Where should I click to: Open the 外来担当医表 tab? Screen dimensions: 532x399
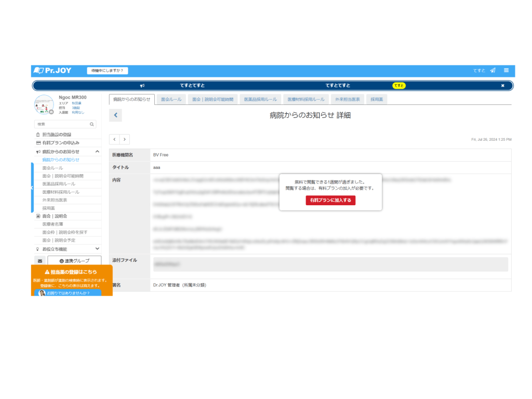pyautogui.click(x=348, y=99)
